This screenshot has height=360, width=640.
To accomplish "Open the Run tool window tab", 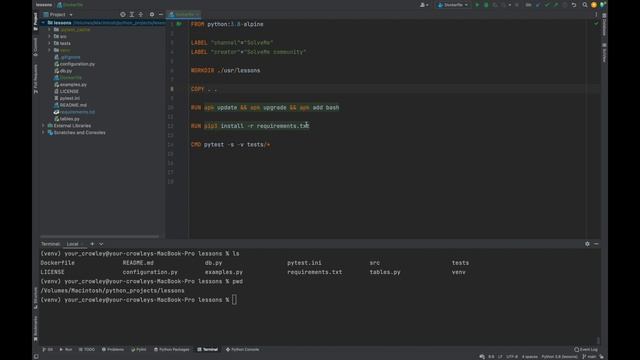I will (66, 349).
